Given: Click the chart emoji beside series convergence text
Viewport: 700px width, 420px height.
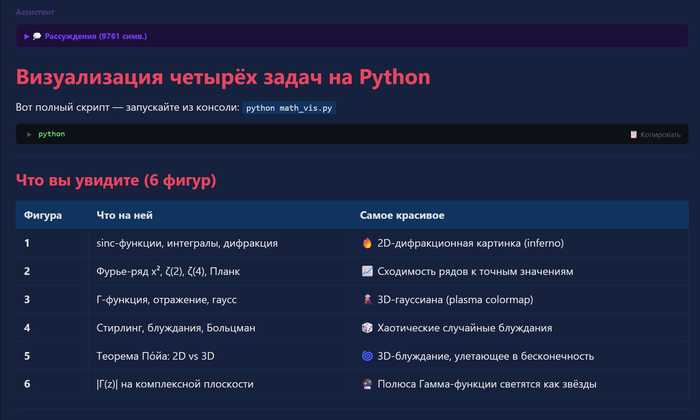Looking at the screenshot, I should click(x=366, y=271).
